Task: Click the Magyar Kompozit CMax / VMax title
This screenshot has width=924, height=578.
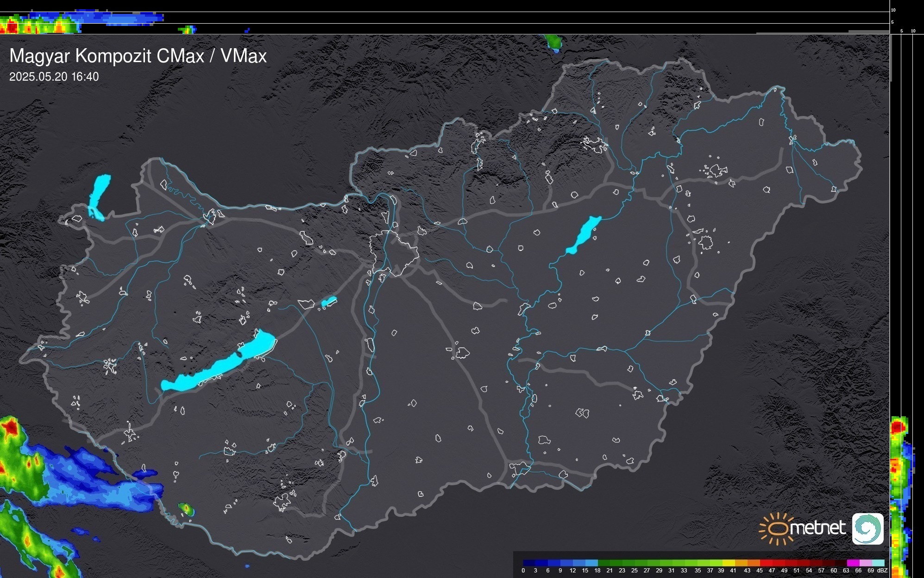Action: point(138,56)
